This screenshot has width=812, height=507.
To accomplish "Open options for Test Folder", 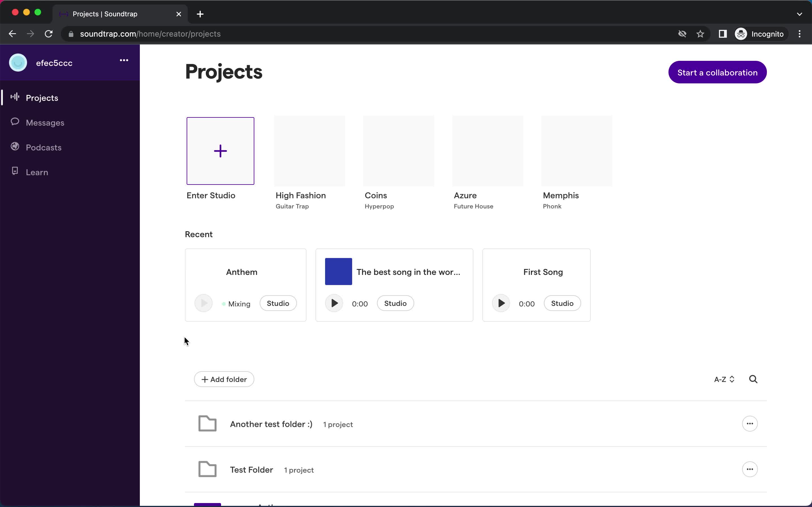I will (750, 469).
